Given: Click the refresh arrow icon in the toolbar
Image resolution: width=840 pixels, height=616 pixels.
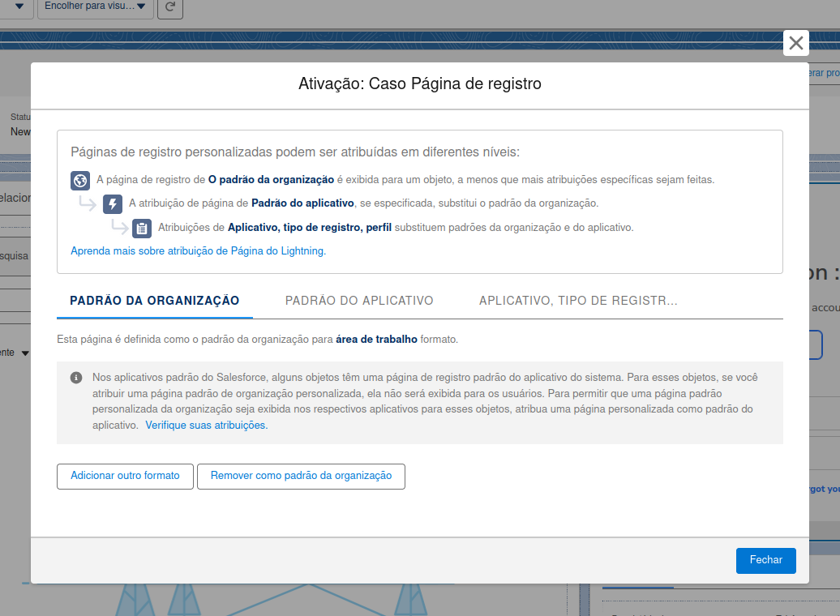Looking at the screenshot, I should coord(169,7).
